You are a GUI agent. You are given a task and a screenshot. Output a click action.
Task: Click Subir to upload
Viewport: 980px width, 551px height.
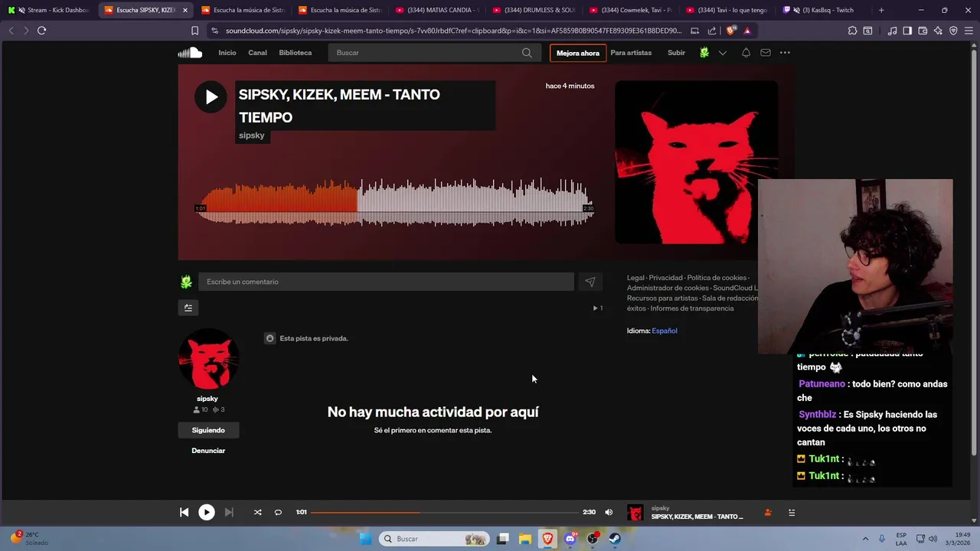pos(676,53)
